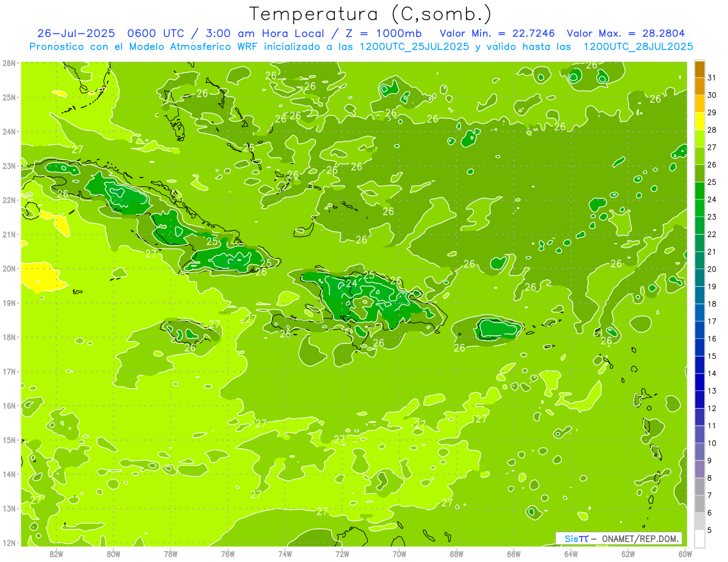The image size is (728, 562).
Task: Click the "64W" longitude axis label
Action: point(570,554)
